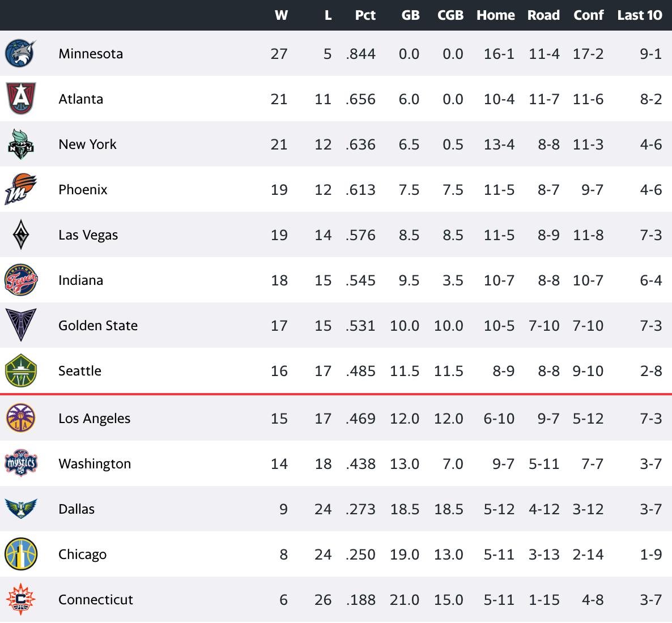Open the Washington Mystics logo
The image size is (672, 623).
pyautogui.click(x=20, y=463)
